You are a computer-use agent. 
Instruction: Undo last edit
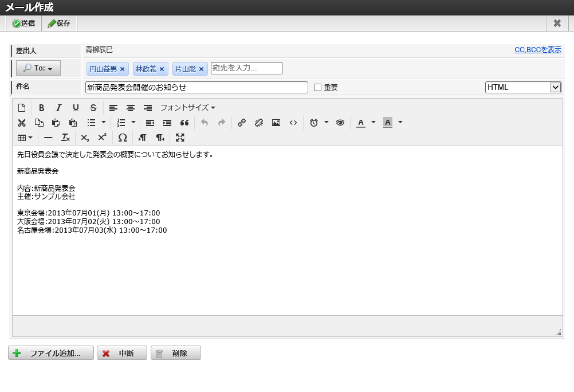(x=205, y=123)
